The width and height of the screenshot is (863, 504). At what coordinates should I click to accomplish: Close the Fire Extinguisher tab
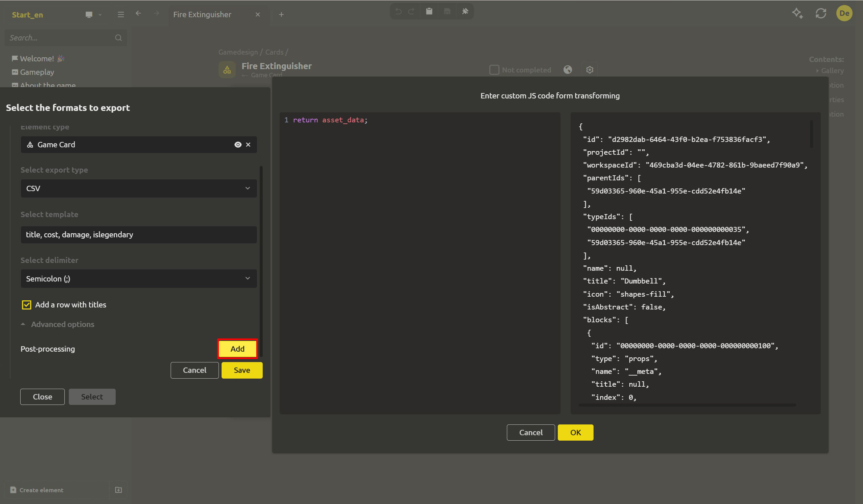tap(258, 15)
